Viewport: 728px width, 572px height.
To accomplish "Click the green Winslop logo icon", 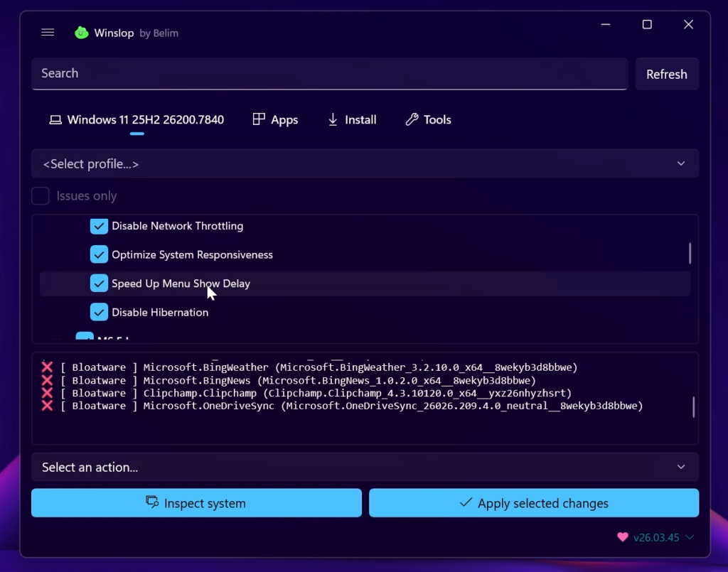I will click(82, 33).
